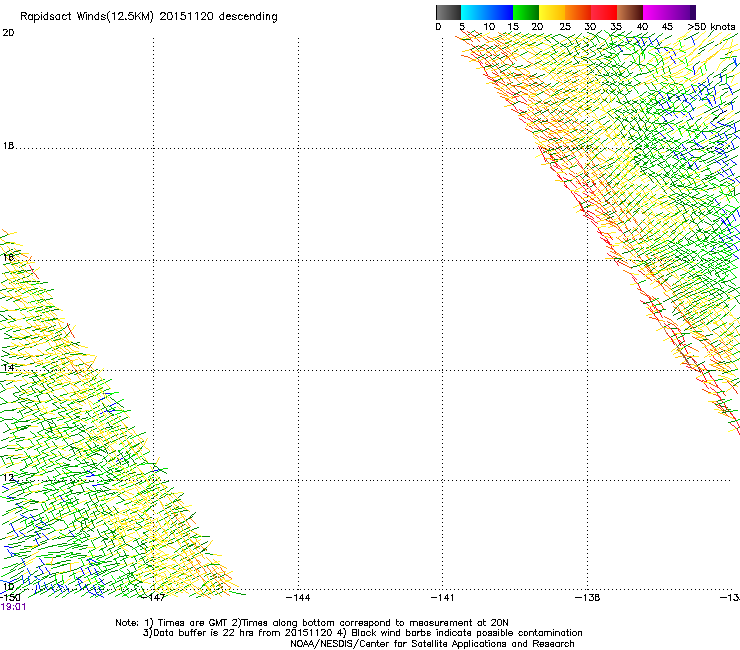Image resolution: width=740 pixels, height=650 pixels.
Task: Click the note line about GMT times
Action: [312, 623]
